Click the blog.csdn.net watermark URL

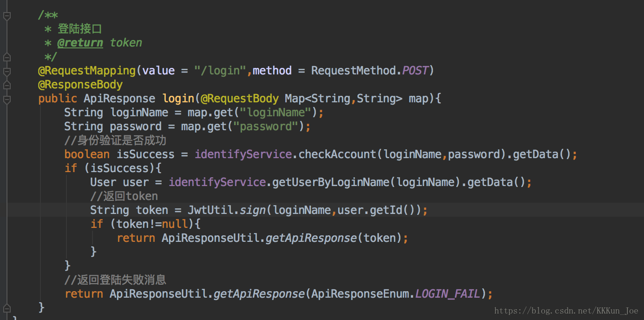pos(566,311)
